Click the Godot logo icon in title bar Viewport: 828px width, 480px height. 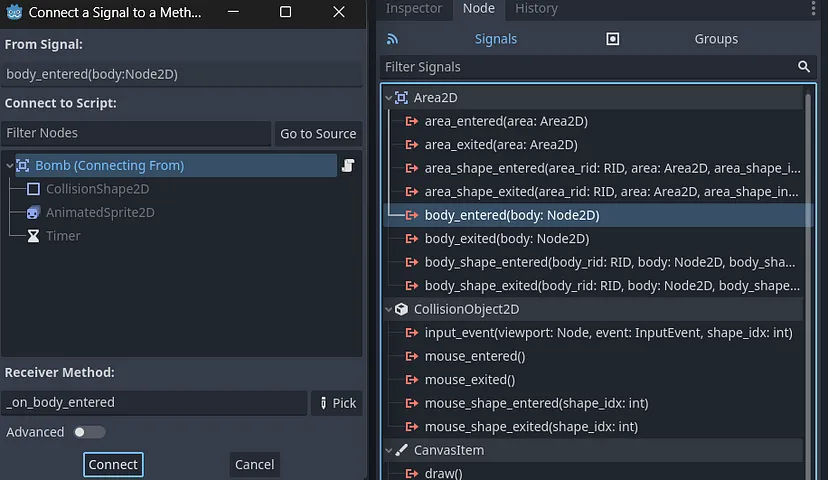(14, 12)
